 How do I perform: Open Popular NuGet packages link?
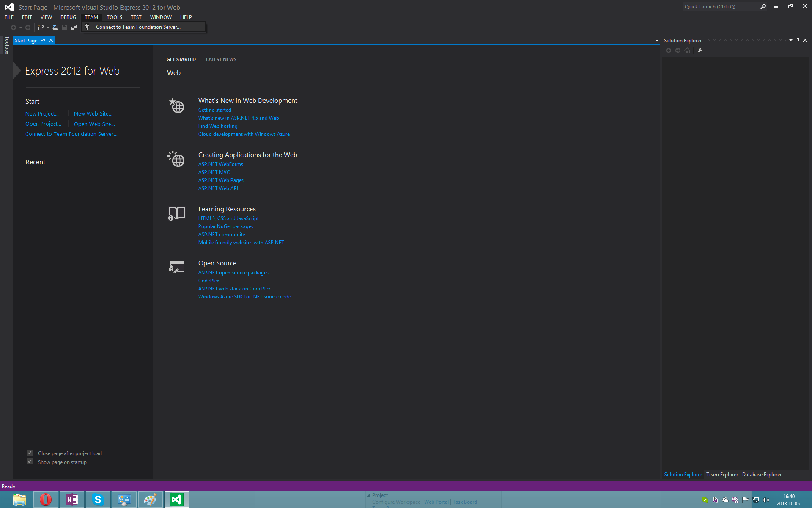click(226, 226)
